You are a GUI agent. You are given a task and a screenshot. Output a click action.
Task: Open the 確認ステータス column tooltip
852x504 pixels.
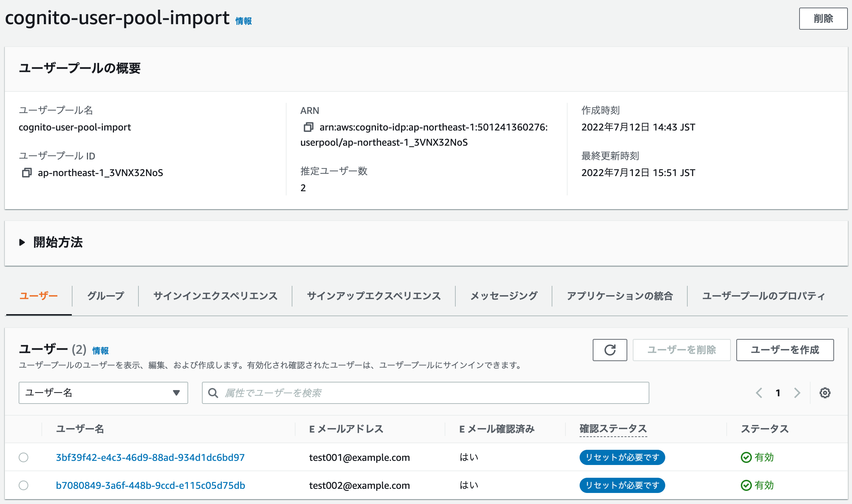(613, 429)
